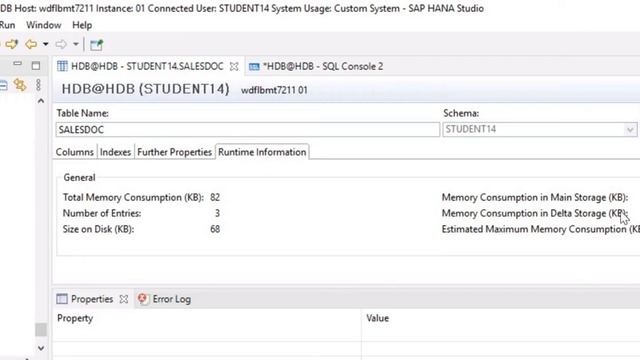Click the Number of Entries value 3
The height and width of the screenshot is (360, 640).
[217, 213]
